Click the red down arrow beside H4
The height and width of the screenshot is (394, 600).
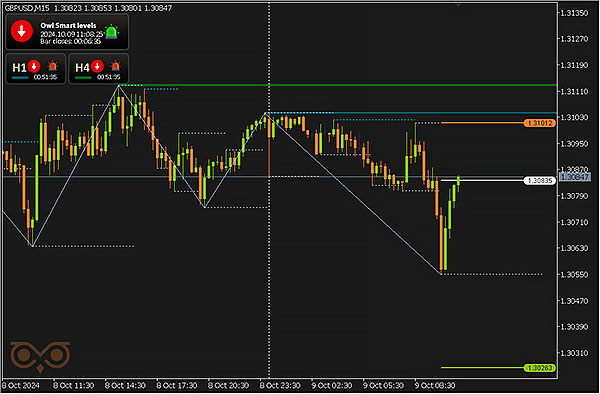pyautogui.click(x=97, y=66)
